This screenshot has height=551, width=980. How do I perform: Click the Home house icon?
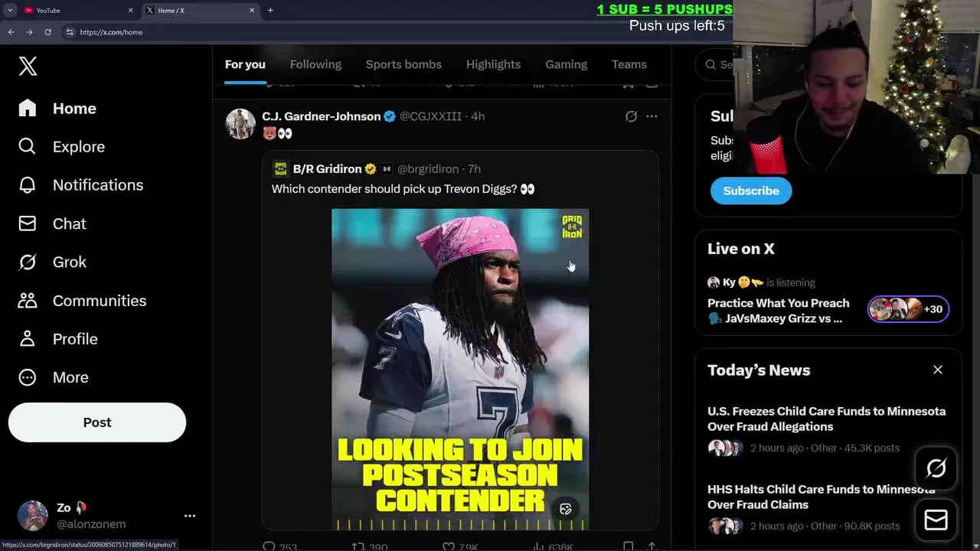coord(28,108)
